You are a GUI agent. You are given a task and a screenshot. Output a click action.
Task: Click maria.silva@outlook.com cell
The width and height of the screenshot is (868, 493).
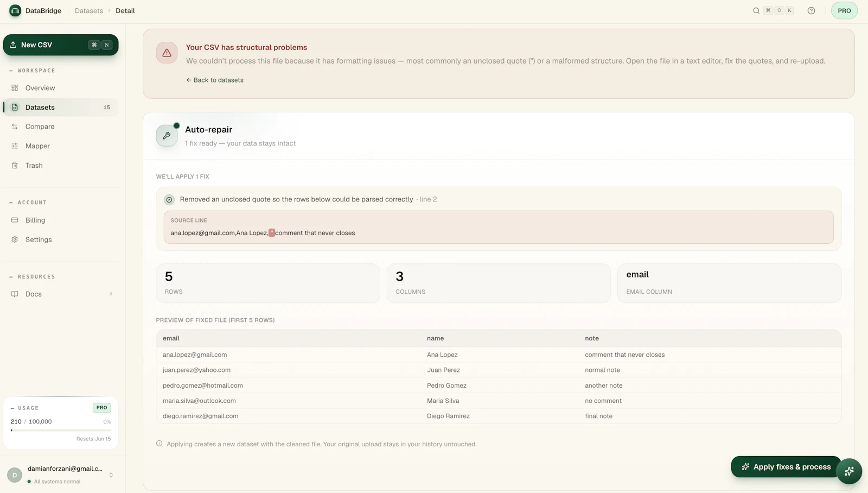pos(199,401)
